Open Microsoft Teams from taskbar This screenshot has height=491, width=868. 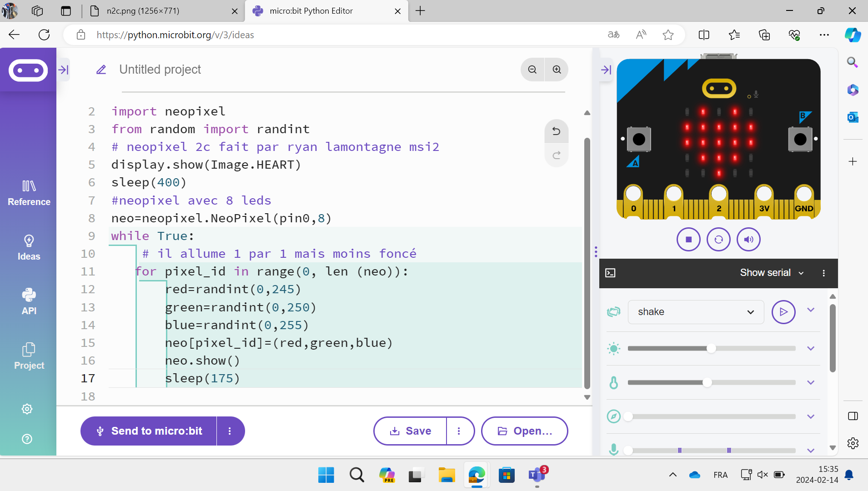pos(537,475)
